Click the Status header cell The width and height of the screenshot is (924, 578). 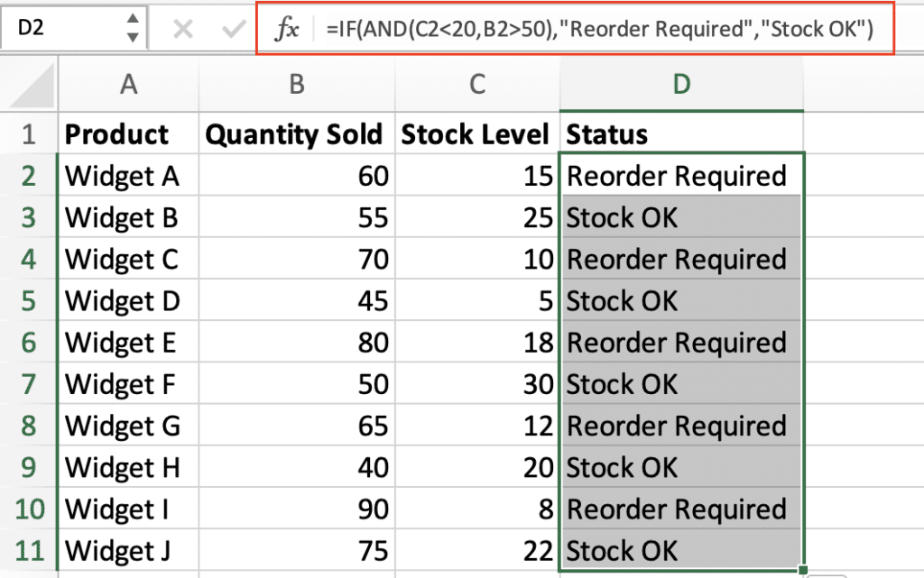(x=681, y=133)
